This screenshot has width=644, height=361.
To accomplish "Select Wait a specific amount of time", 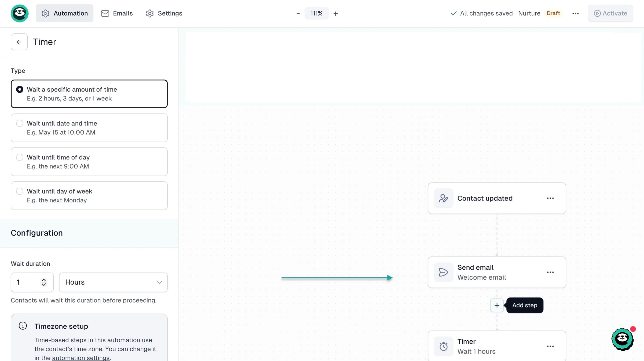I will coord(89,94).
